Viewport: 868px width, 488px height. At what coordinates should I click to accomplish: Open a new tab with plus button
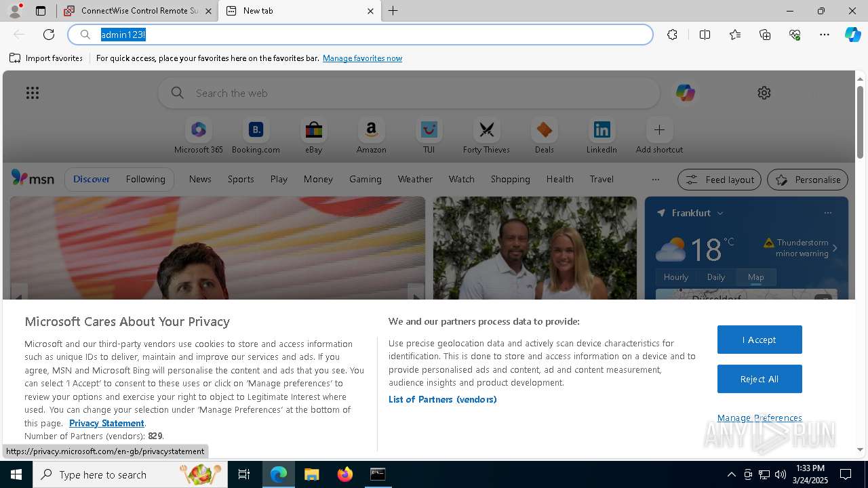pos(393,11)
